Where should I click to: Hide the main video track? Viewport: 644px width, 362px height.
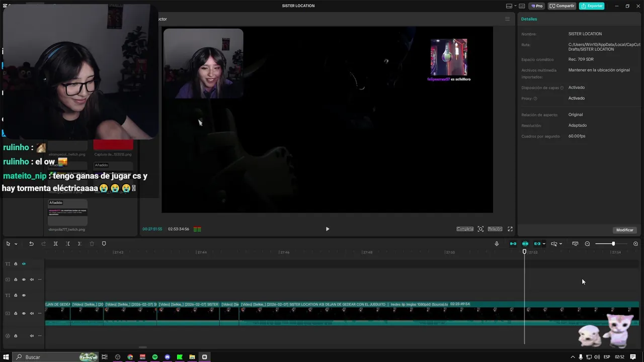24,313
